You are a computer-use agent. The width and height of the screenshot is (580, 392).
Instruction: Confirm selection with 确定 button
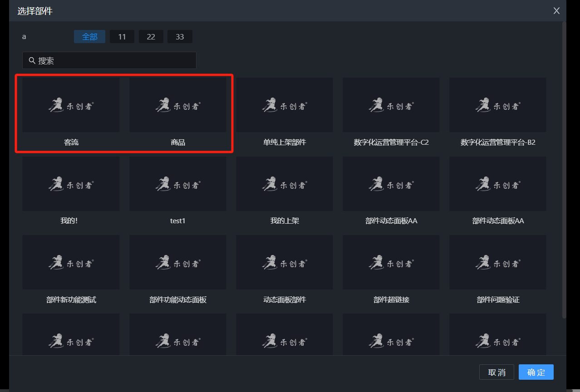click(536, 372)
